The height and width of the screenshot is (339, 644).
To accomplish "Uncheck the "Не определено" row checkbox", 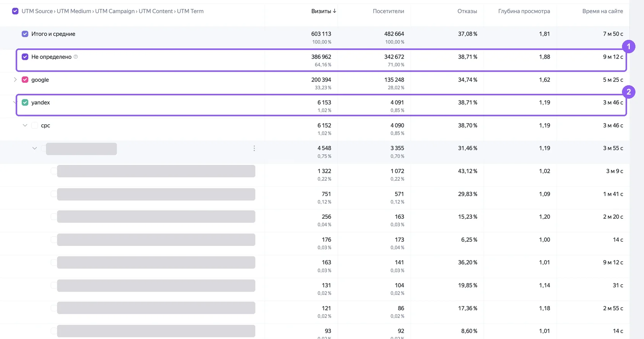I will [x=25, y=57].
